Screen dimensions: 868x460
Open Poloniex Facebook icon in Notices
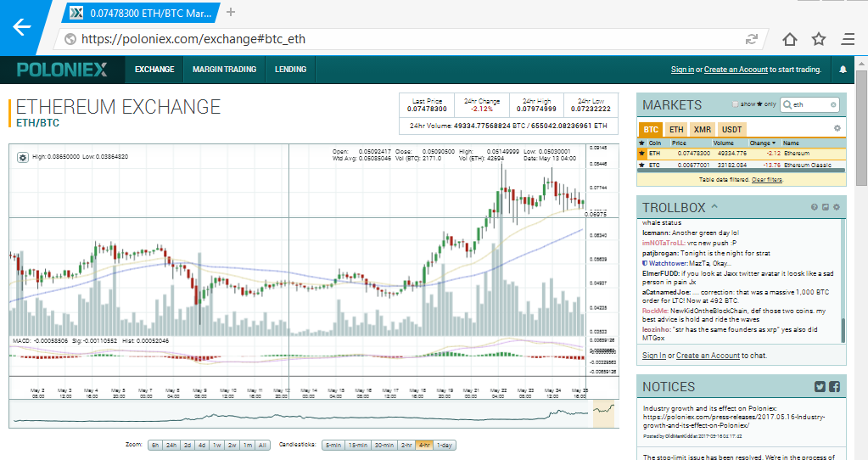click(834, 387)
